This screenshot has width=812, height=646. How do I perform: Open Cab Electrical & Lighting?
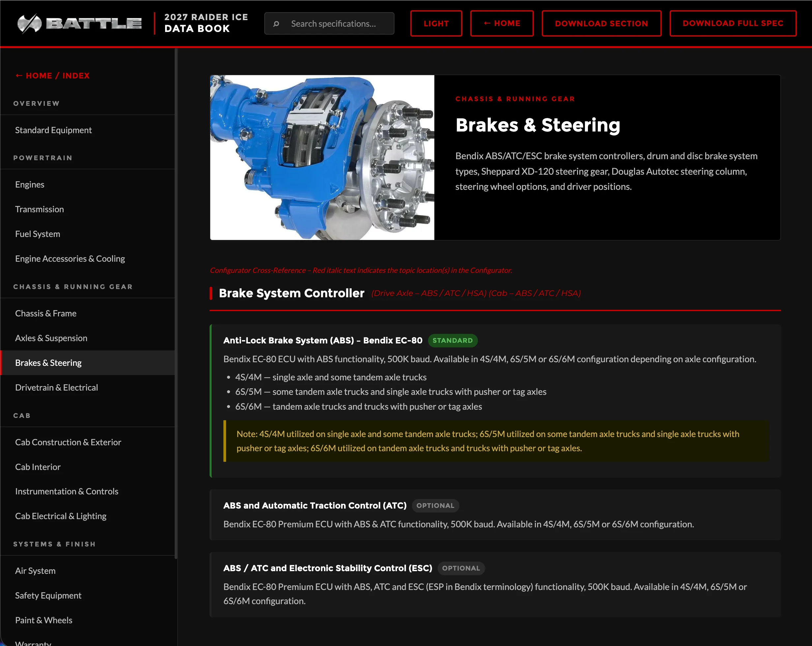[87, 516]
